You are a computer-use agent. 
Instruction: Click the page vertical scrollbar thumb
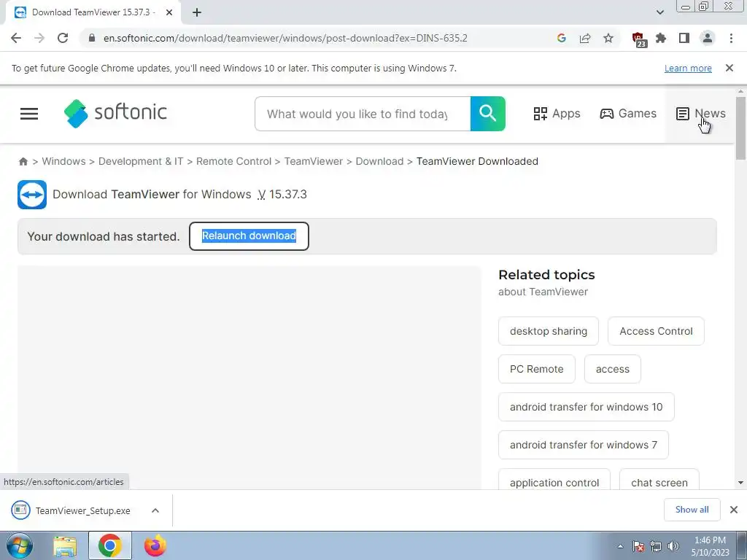point(740,128)
